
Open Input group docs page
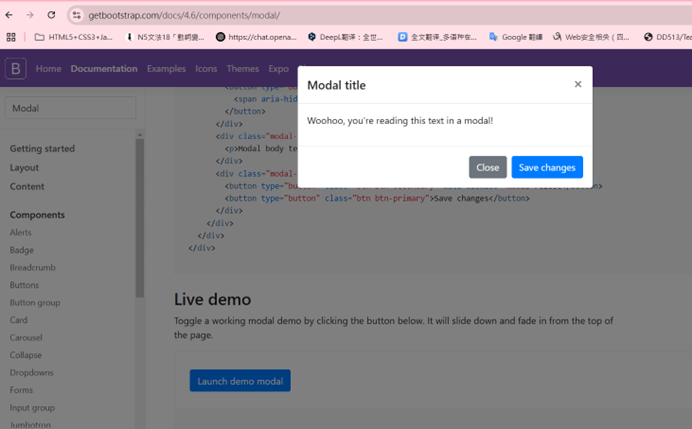click(x=32, y=408)
